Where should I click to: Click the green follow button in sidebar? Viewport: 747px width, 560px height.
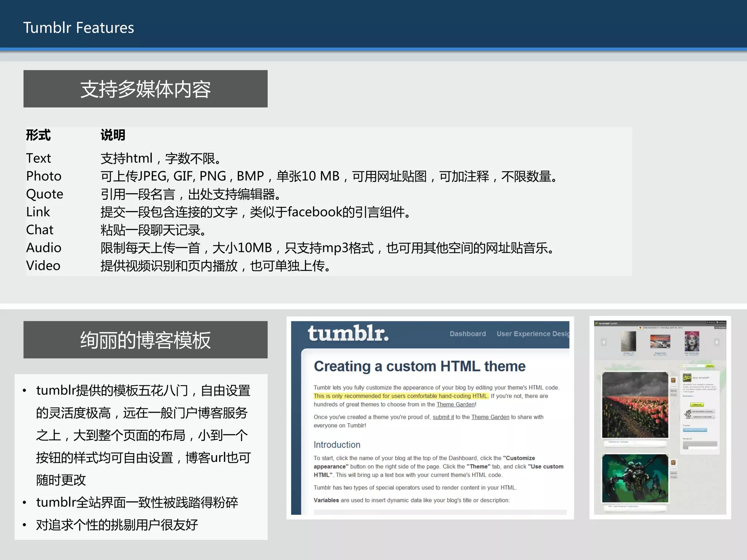[697, 405]
